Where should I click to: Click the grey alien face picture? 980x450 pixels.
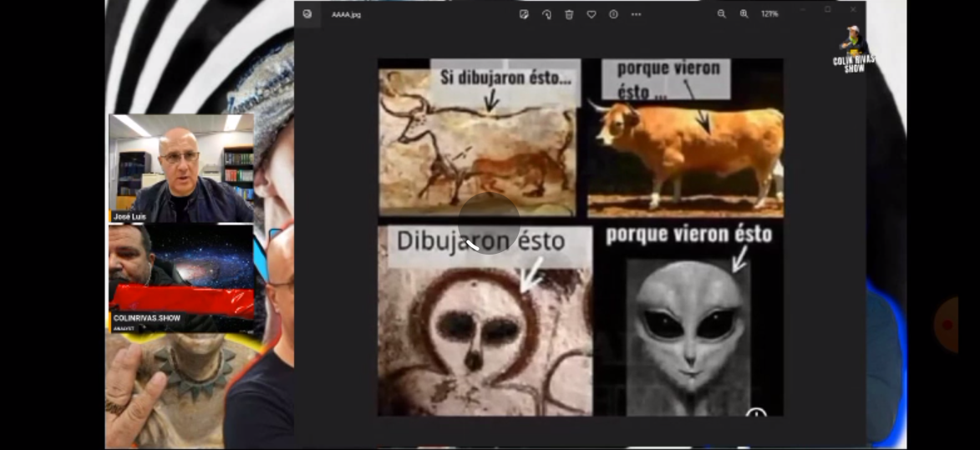coord(688,337)
